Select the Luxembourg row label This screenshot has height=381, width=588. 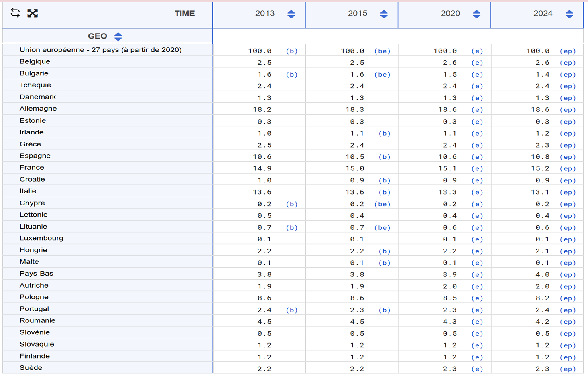41,238
